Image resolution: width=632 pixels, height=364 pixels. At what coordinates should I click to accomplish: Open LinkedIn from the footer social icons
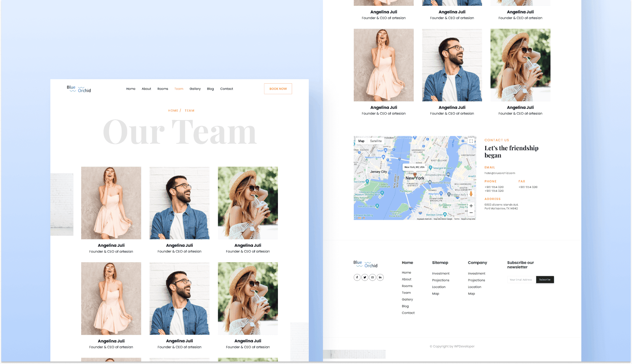point(380,277)
